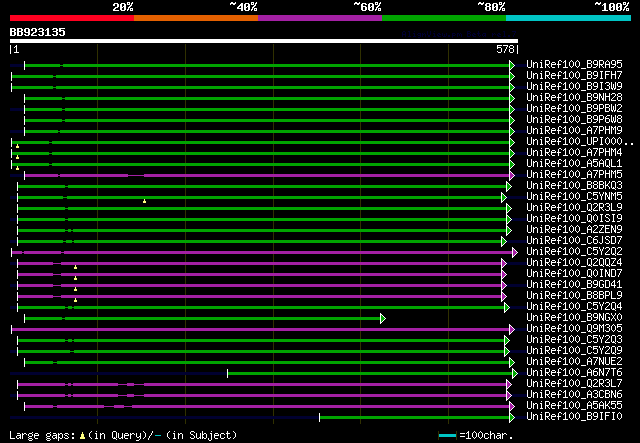The image size is (640, 443).
Task: Click the red 20% identity color segment
Action: (72, 18)
